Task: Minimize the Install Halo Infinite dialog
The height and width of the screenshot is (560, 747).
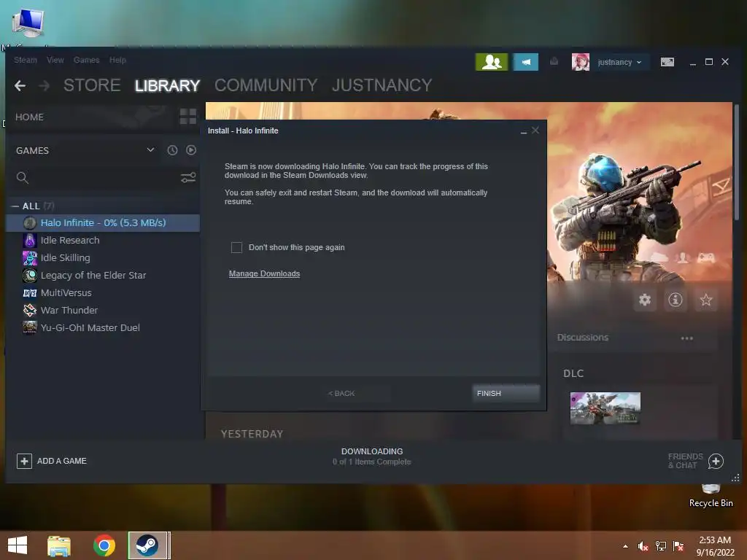Action: pyautogui.click(x=524, y=131)
